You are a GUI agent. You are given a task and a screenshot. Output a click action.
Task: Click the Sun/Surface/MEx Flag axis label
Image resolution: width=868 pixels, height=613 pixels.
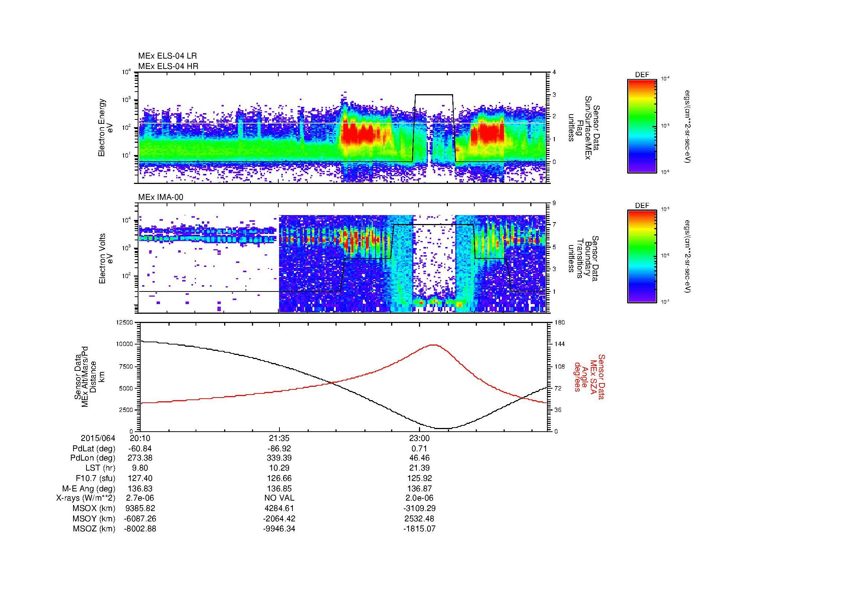(583, 128)
